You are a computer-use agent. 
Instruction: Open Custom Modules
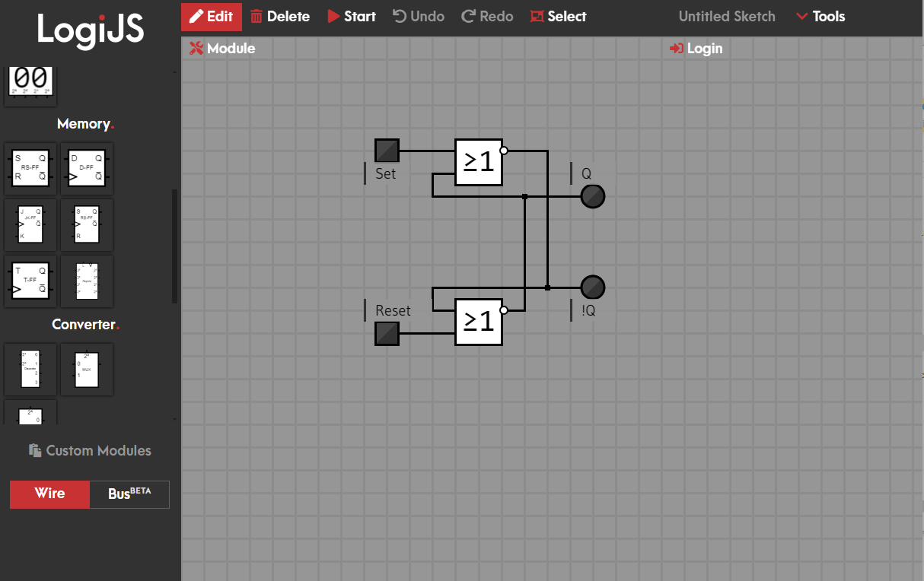[x=90, y=450]
